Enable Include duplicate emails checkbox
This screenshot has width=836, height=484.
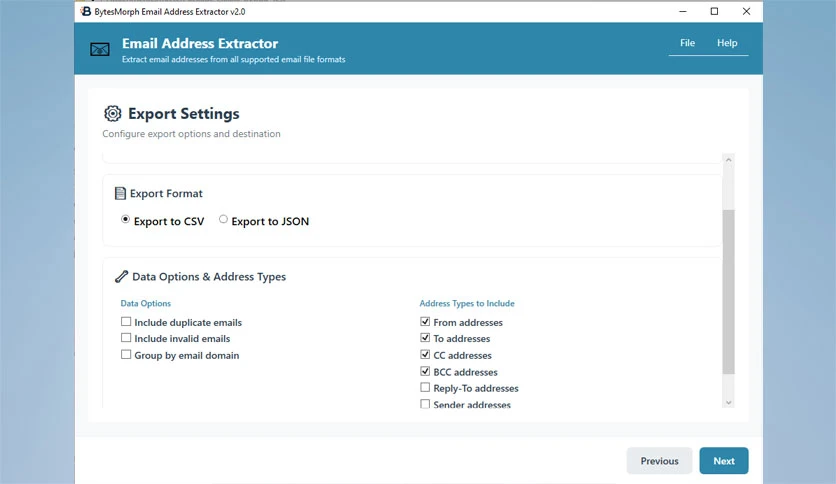126,321
